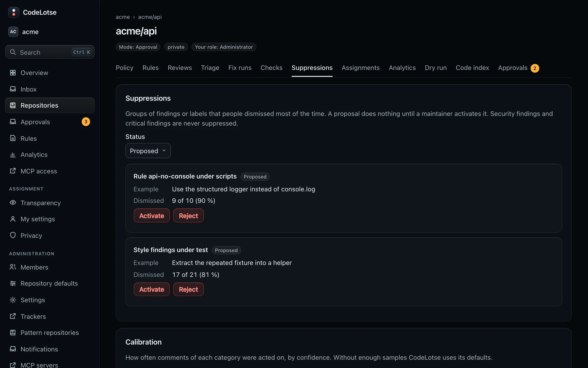Click the Rules document icon in sidebar
This screenshot has height=368, width=588.
[13, 138]
